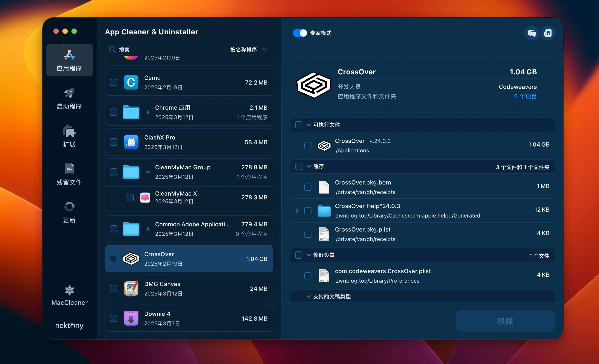The height and width of the screenshot is (364, 599).
Task: Collapse the 可执行文件 section
Action: coord(309,125)
